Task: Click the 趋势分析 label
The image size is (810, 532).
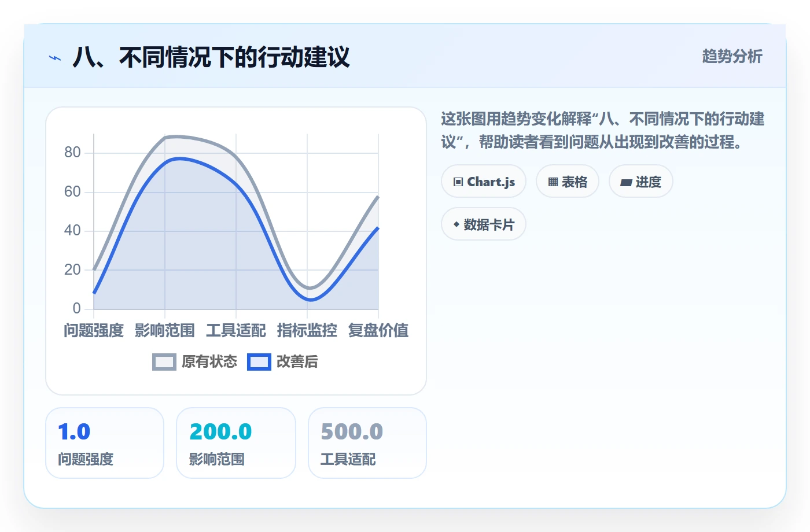Action: point(732,56)
